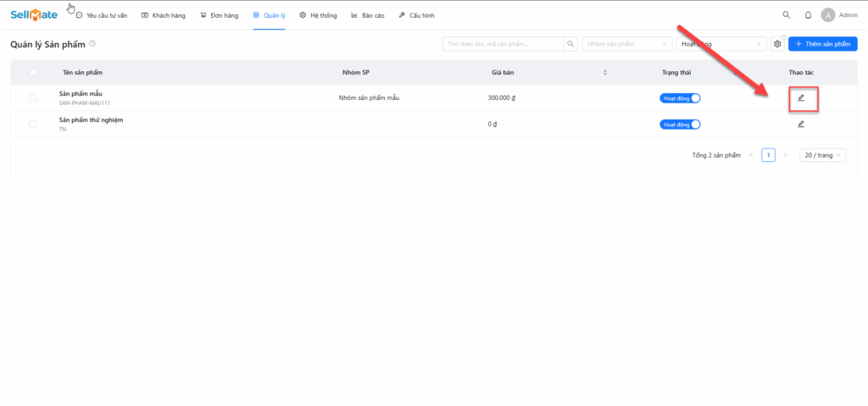Image resolution: width=868 pixels, height=406 pixels.
Task: Click the Tên sản phẩm column header
Action: pos(82,73)
